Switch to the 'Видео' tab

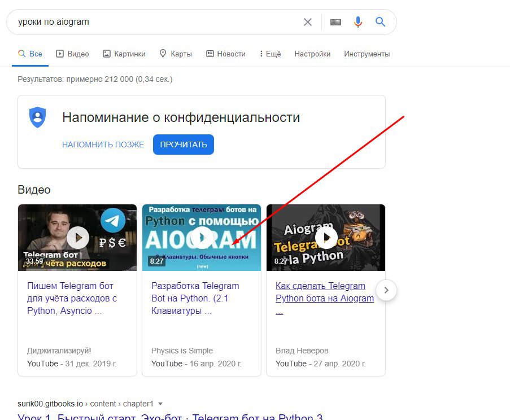(x=72, y=54)
